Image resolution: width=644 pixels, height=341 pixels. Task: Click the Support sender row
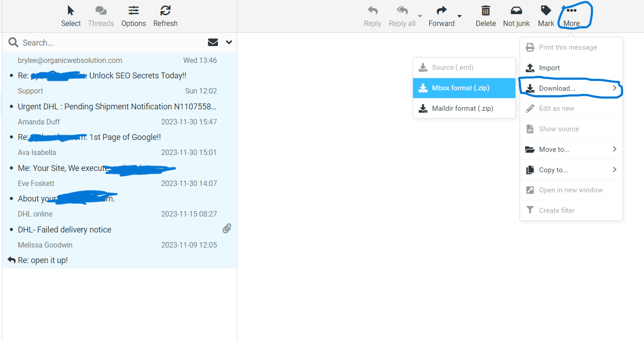coord(31,91)
